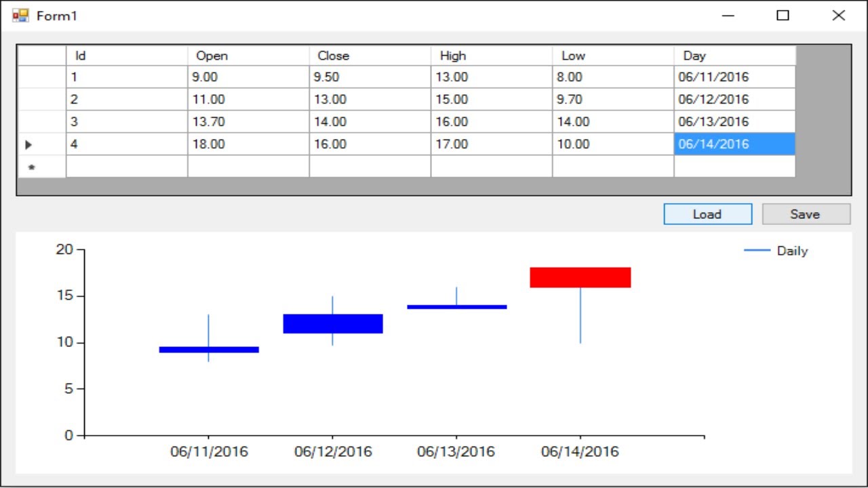This screenshot has height=488, width=868.
Task: Select Low cell with value 9.70
Action: [x=613, y=100]
